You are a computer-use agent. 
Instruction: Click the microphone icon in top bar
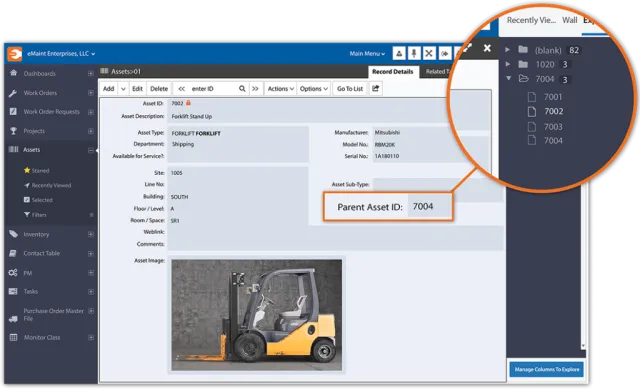[x=414, y=53]
